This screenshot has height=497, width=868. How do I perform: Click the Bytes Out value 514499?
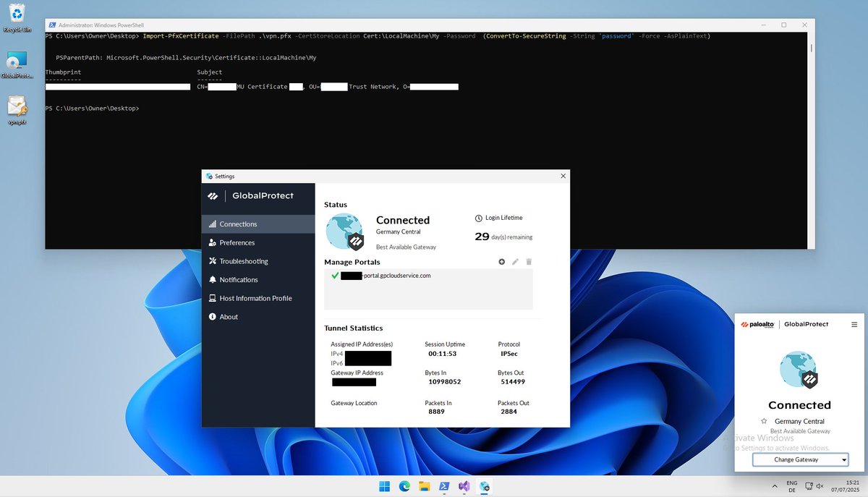click(x=513, y=382)
